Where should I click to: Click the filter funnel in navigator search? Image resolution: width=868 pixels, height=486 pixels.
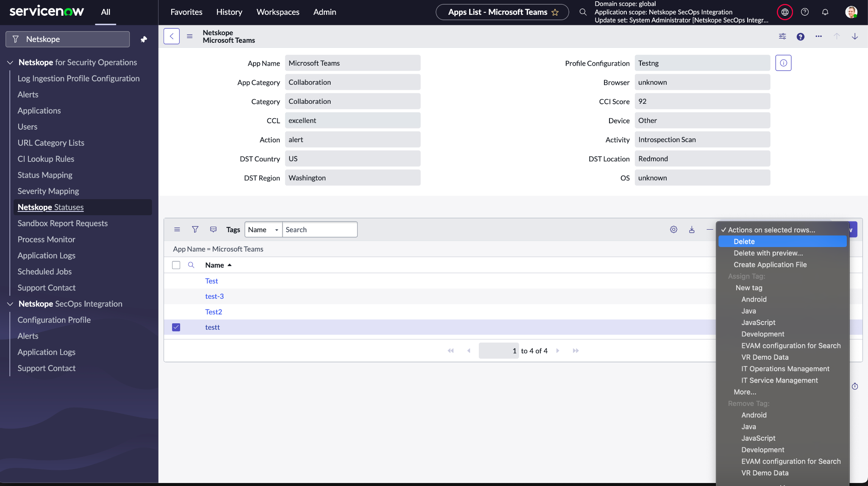pos(16,39)
